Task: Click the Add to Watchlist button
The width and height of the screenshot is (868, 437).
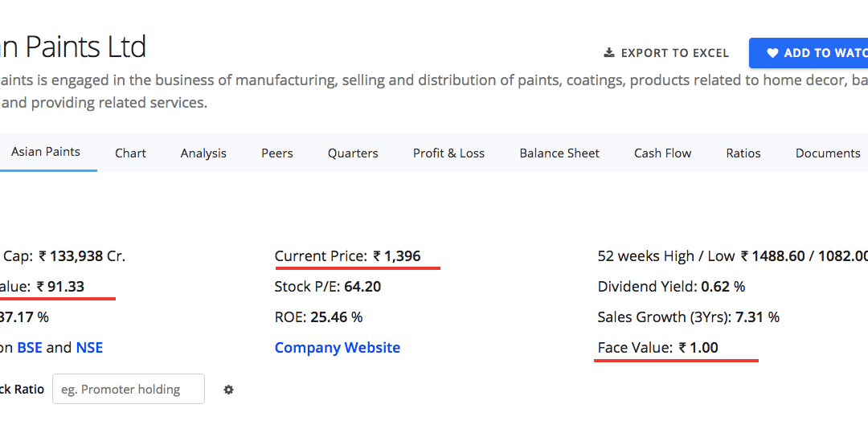Action: coord(809,53)
